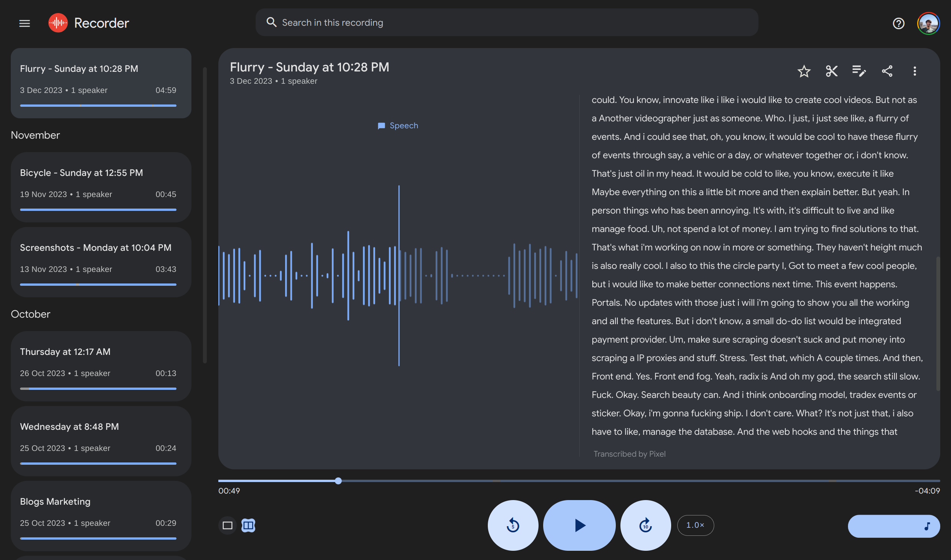Click the 04:59 duration on Flurry card

[166, 90]
